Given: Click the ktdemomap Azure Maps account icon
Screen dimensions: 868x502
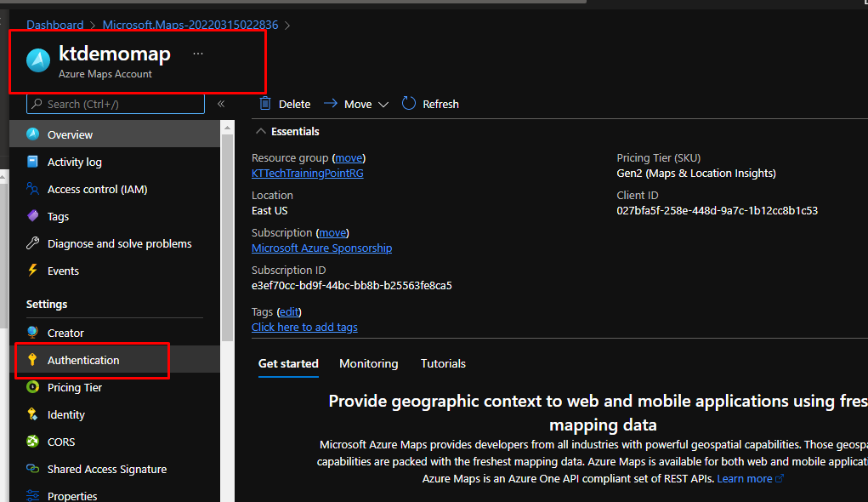Looking at the screenshot, I should (38, 60).
